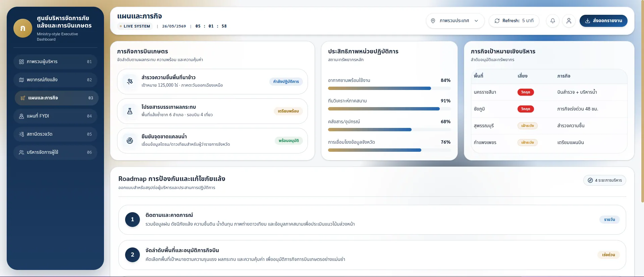
Task: Click the flask icon of โปรยสารบรรเทาผลกระทบ
Action: (130, 111)
